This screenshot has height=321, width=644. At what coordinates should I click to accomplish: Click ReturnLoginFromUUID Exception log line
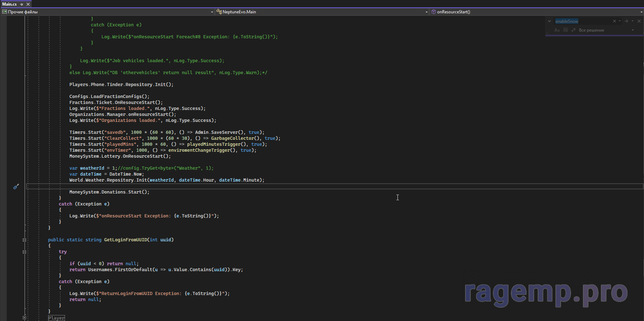tap(150, 294)
